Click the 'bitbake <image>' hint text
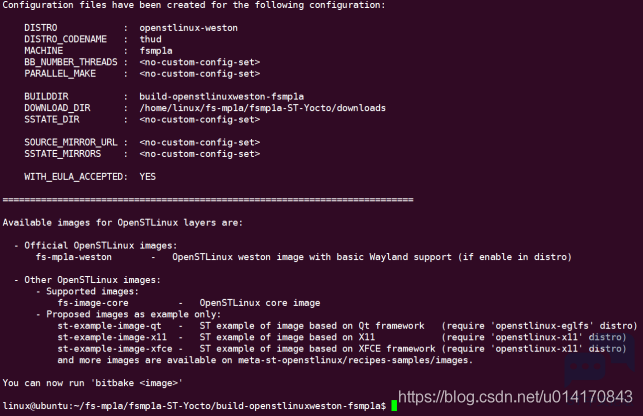The height and width of the screenshot is (416, 643). coord(137,383)
